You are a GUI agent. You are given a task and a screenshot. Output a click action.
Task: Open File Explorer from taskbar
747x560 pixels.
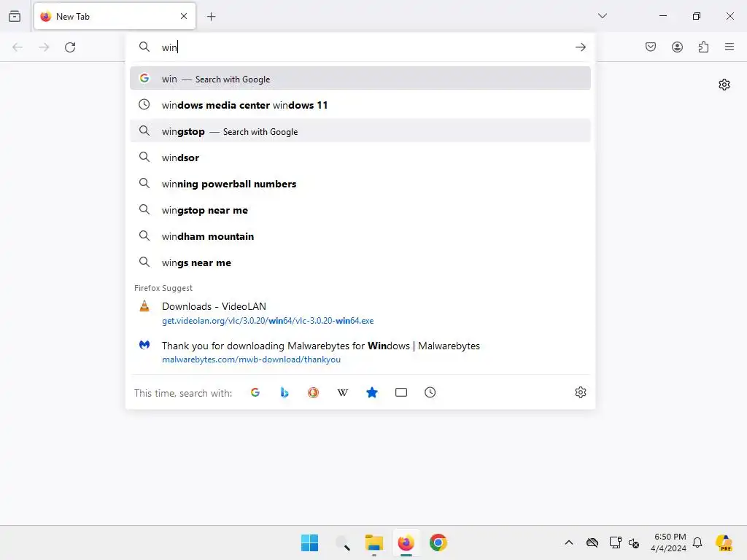click(x=374, y=542)
